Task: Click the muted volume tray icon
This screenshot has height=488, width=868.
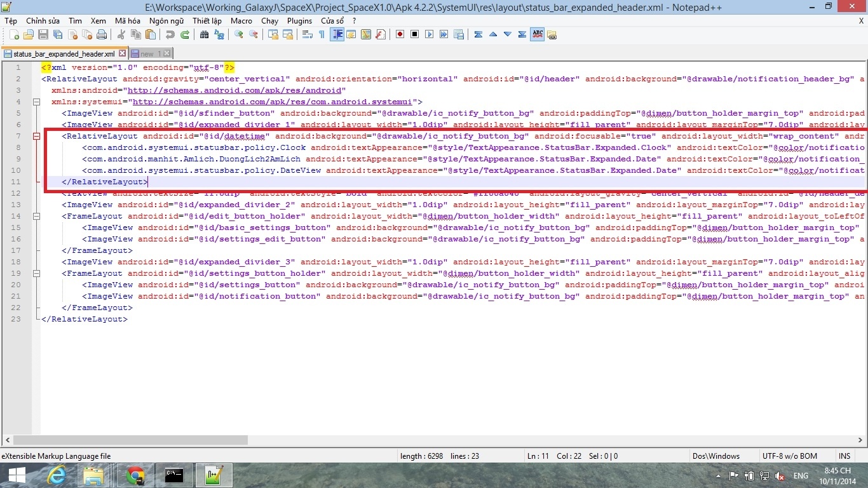Action: pos(780,475)
